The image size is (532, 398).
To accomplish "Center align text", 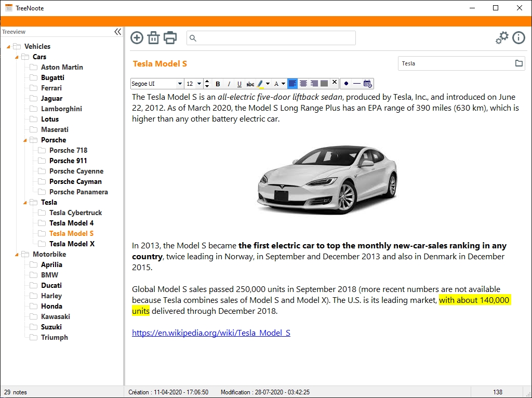I will click(303, 84).
